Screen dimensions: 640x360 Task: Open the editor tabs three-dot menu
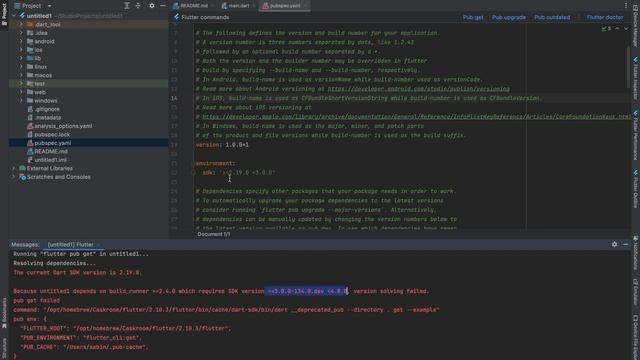pyautogui.click(x=626, y=6)
